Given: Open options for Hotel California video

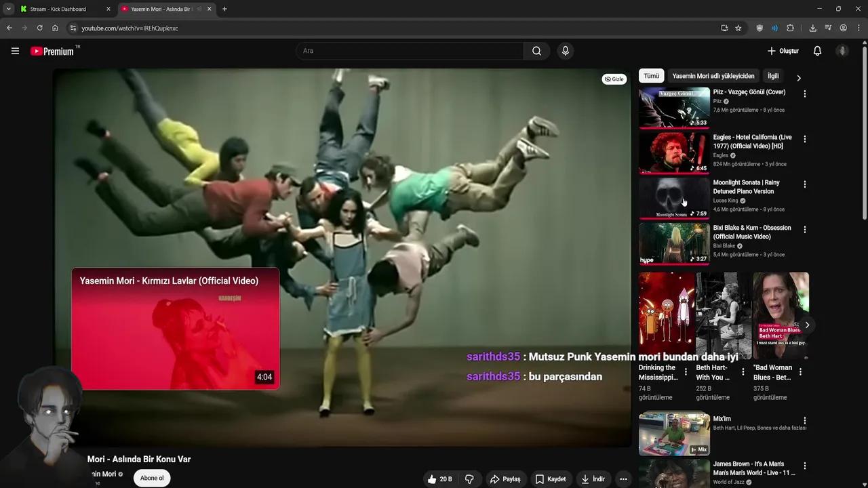Looking at the screenshot, I should coord(804,139).
